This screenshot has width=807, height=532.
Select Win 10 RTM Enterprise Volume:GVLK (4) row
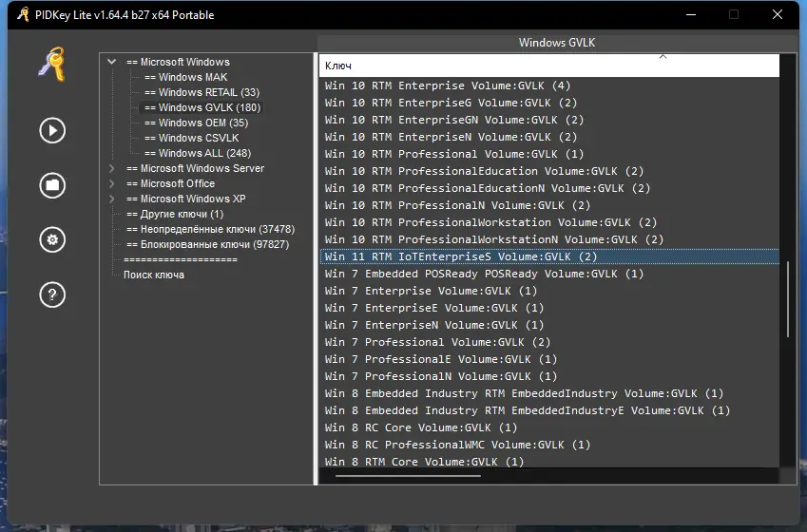tap(448, 85)
